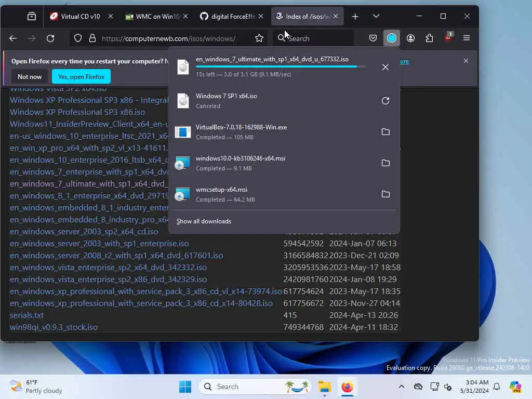Close the Virtual CD v10 tab
Screen dimensions: 532x399
pyautogui.click(x=110, y=16)
